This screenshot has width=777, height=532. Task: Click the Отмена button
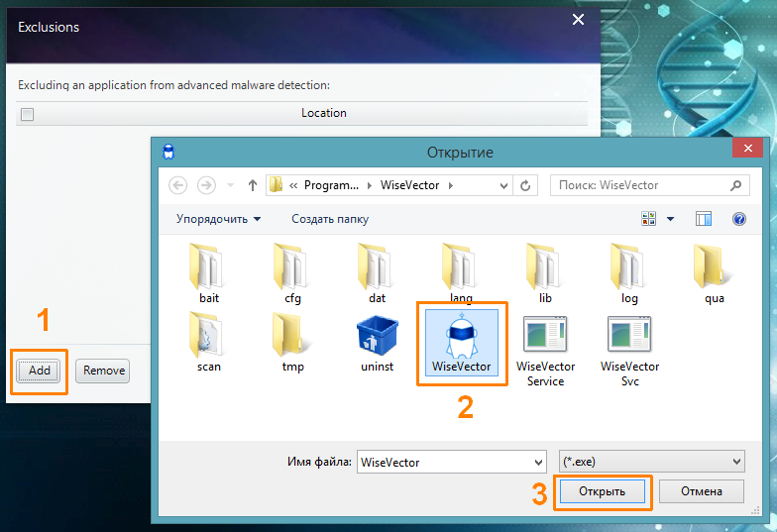point(702,491)
